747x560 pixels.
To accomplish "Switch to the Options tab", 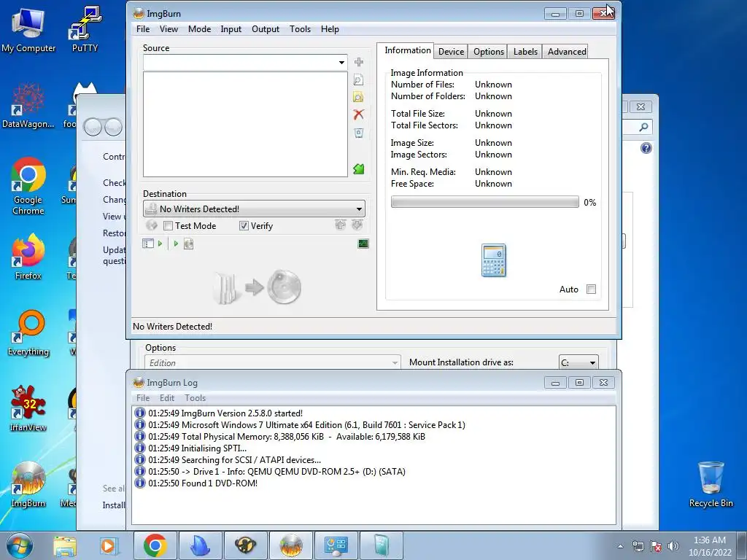I will [x=488, y=52].
